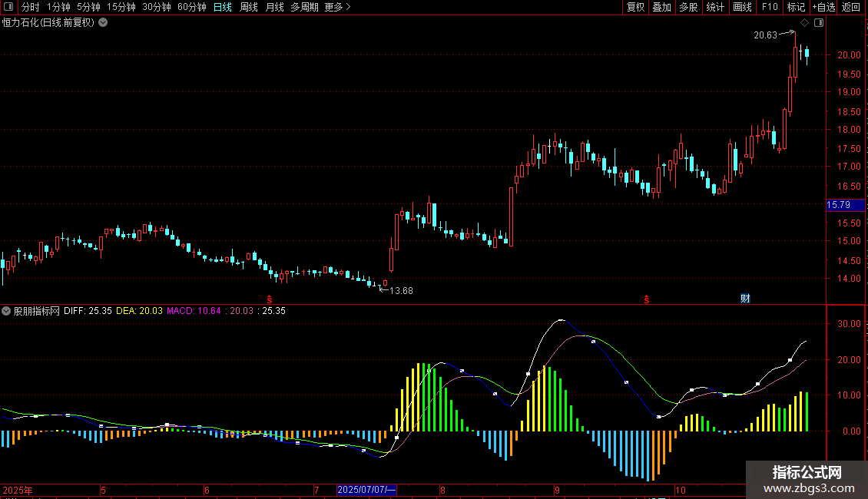
Task: Click the 标记 mark button
Action: click(796, 7)
